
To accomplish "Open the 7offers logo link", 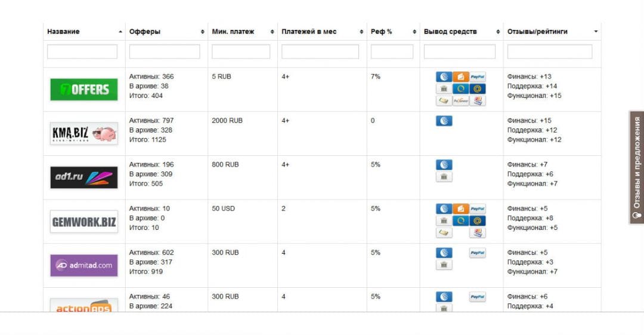I will coord(83,90).
